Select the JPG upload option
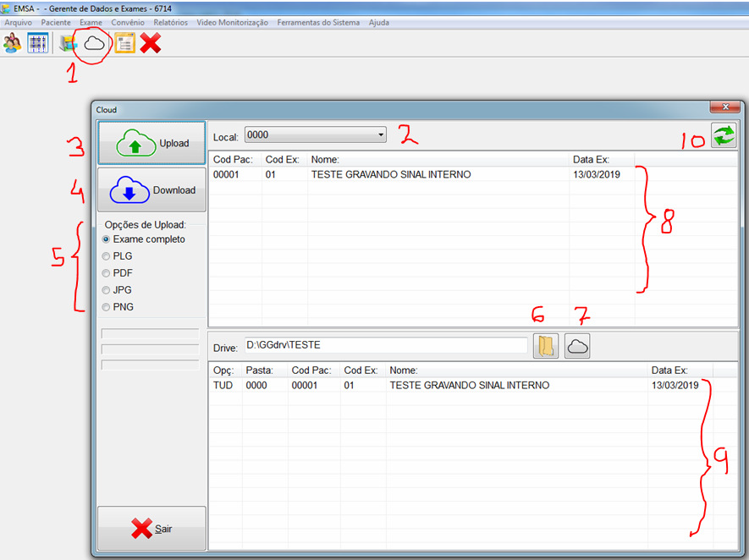The image size is (749, 560). coord(106,290)
